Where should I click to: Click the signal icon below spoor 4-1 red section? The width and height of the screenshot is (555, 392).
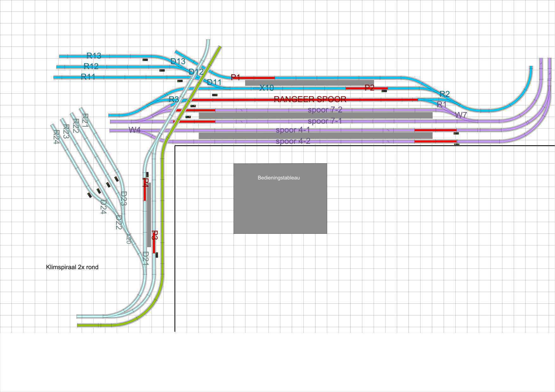coord(456,134)
